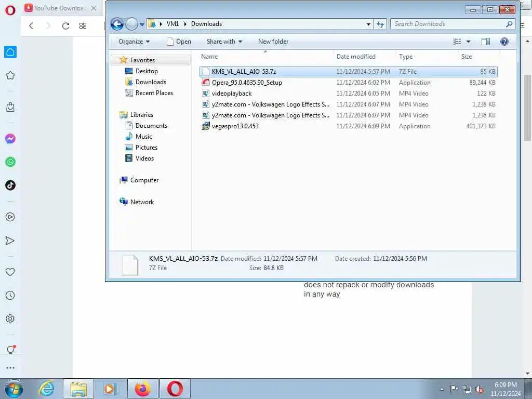
Task: Select Opera_95.0.4635.90_Setup file
Action: coord(349,83)
